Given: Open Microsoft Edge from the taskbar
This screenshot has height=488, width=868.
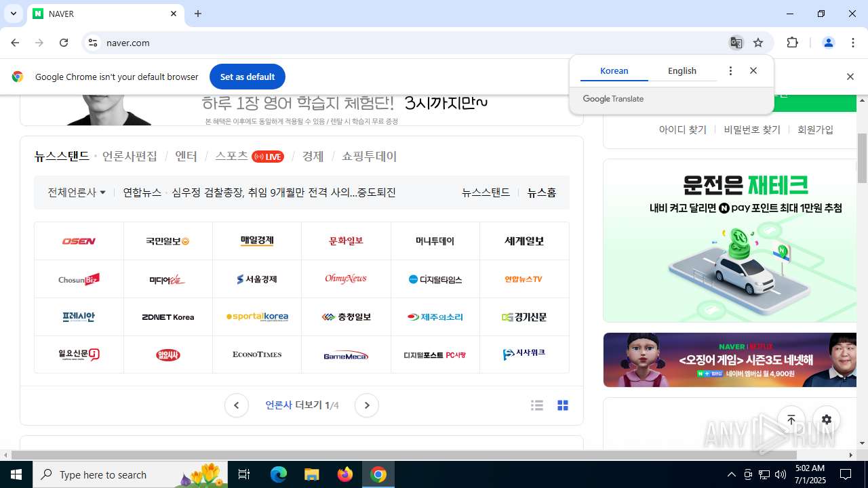Looking at the screenshot, I should [279, 474].
